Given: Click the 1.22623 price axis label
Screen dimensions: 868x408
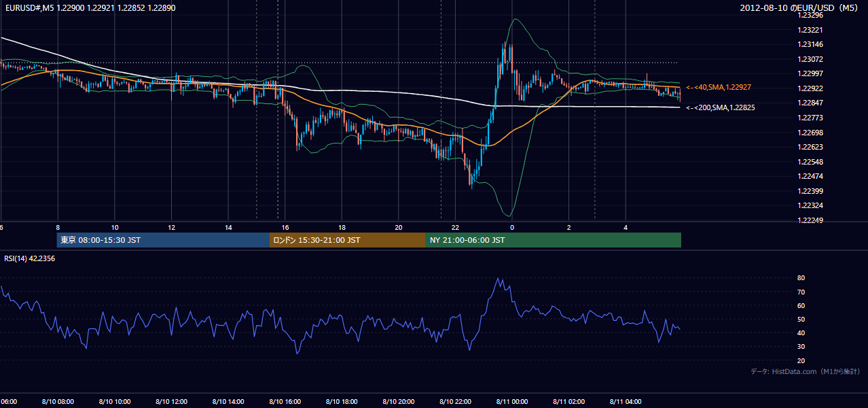Looking at the screenshot, I should tap(810, 147).
